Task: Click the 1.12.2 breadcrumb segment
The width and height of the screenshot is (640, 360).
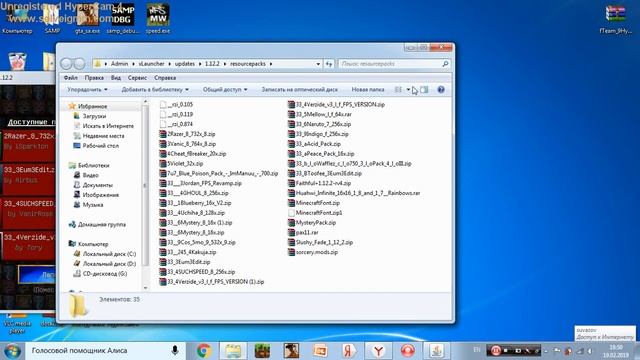Action: pyautogui.click(x=212, y=64)
